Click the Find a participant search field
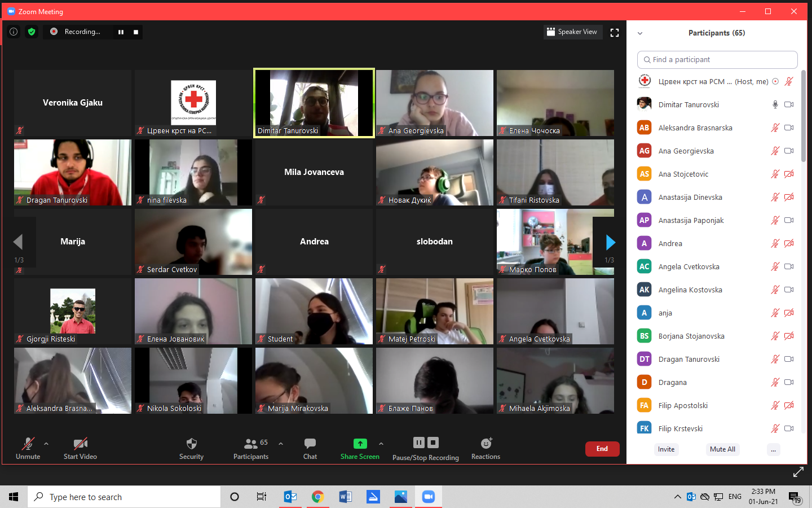This screenshot has width=812, height=508. point(717,60)
